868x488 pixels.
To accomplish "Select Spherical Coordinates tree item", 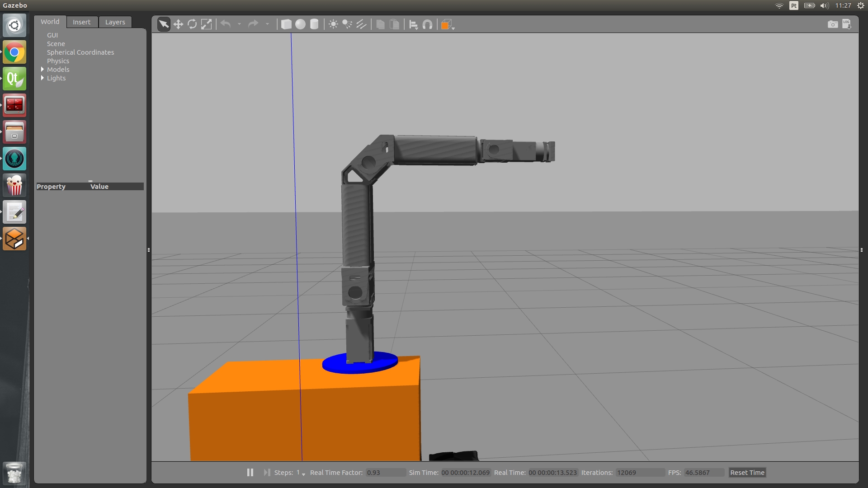I will coord(80,52).
